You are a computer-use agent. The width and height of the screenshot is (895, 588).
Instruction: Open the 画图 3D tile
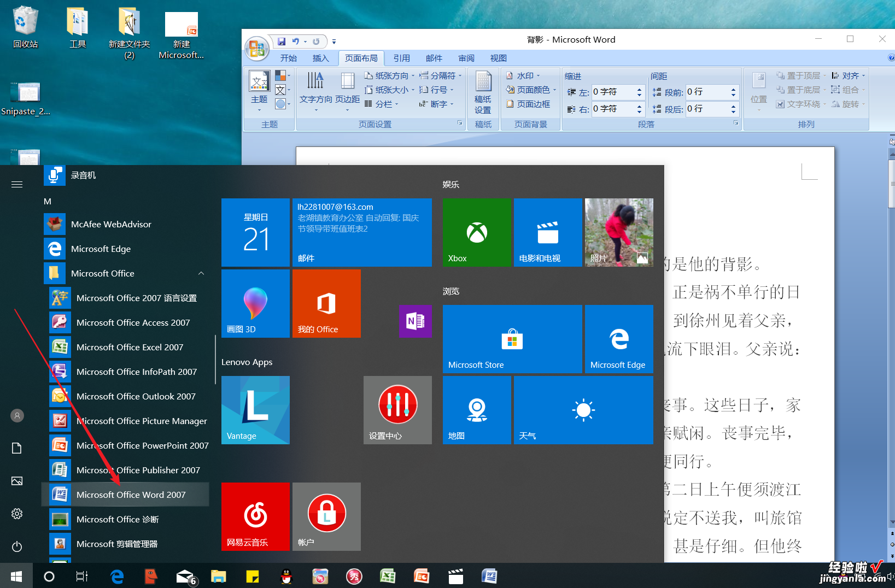tap(255, 303)
